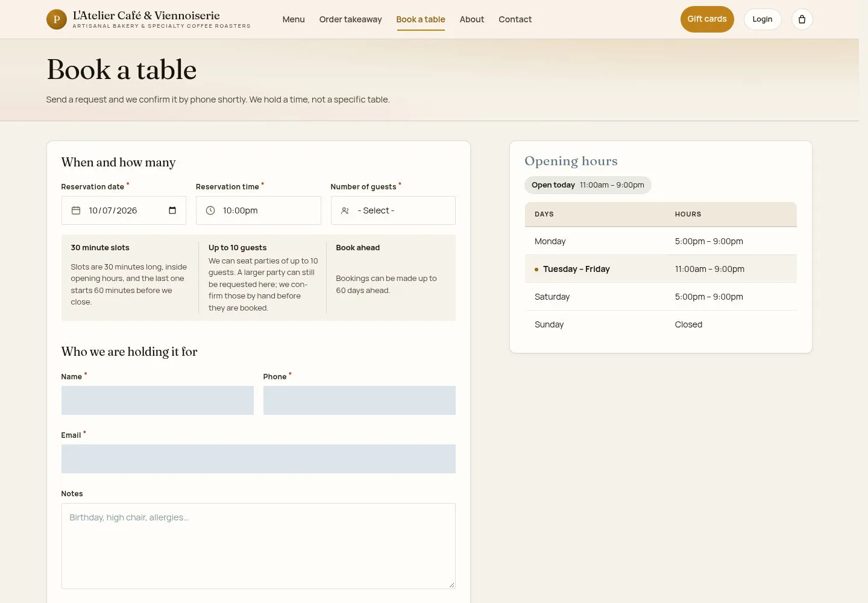Click the 'Book ahead' heading
This screenshot has height=603, width=868.
358,248
